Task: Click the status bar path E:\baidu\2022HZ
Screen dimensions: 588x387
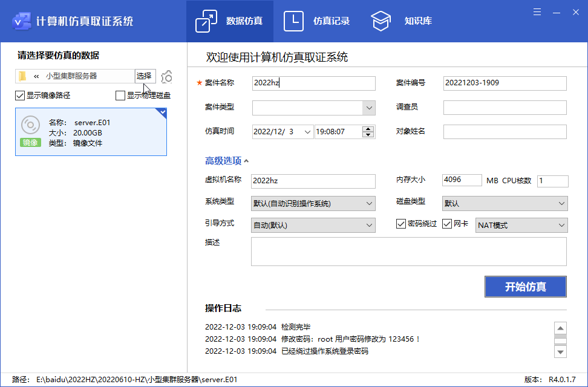Action: coord(137,380)
